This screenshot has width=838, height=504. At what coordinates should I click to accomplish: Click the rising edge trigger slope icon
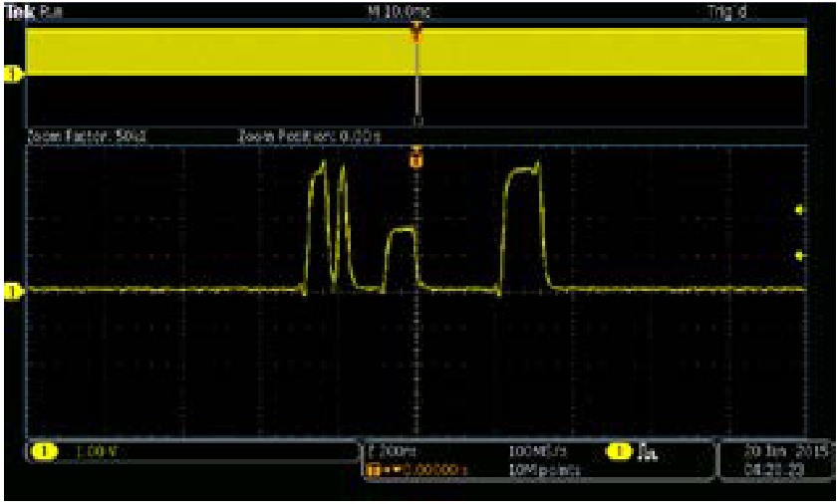[648, 452]
